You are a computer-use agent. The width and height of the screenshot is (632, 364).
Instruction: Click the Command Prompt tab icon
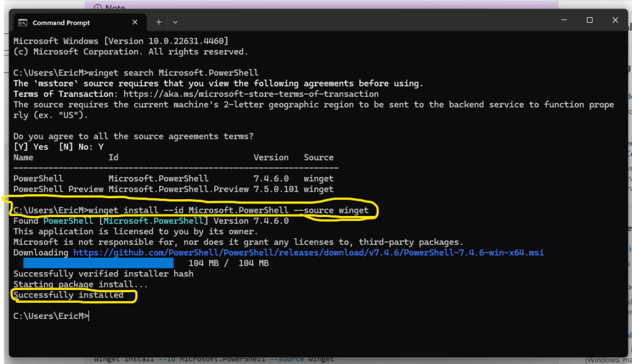23,23
